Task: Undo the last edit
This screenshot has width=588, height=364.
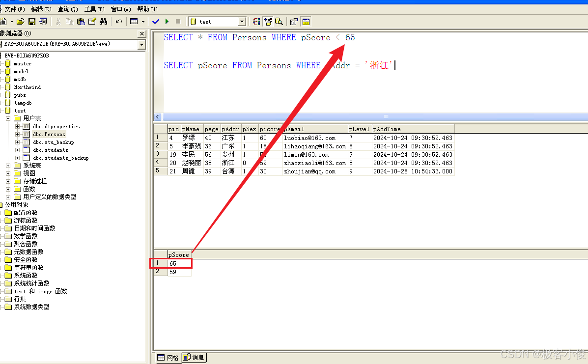Action: [119, 22]
